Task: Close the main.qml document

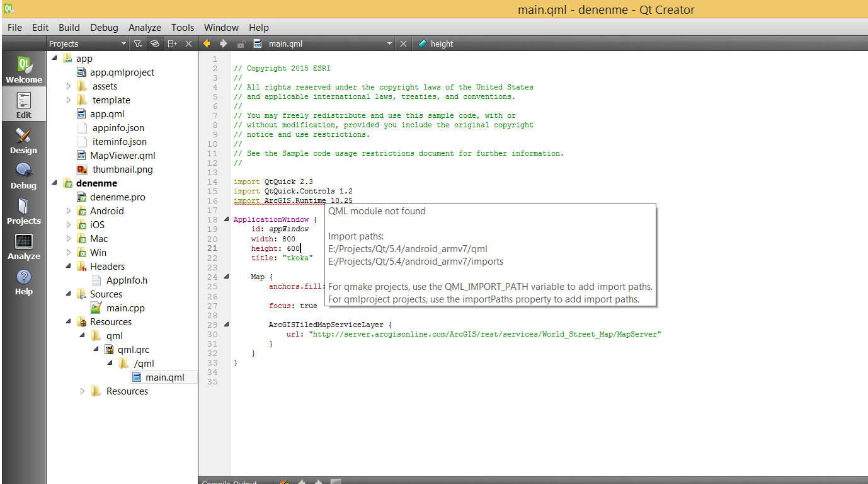Action: (x=404, y=43)
